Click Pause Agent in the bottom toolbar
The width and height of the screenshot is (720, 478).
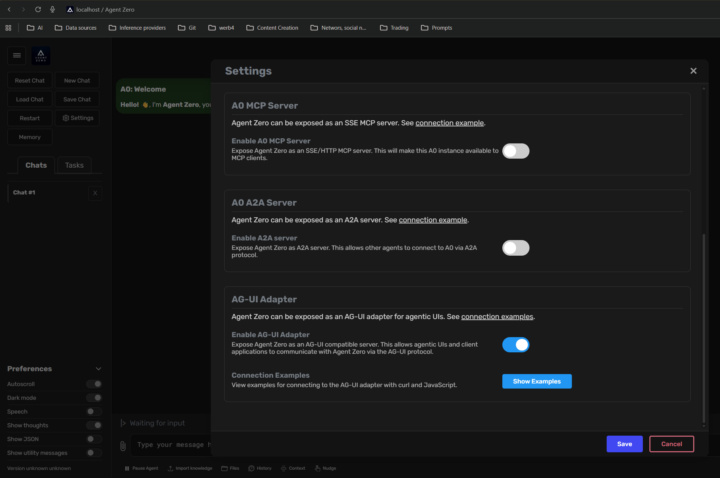click(141, 468)
